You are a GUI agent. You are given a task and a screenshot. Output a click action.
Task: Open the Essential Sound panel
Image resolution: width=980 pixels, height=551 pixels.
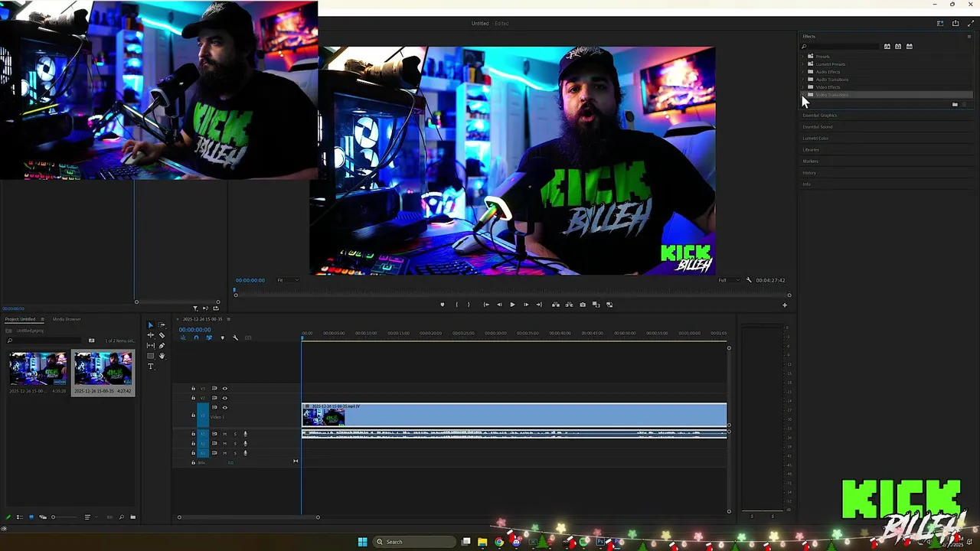(818, 127)
